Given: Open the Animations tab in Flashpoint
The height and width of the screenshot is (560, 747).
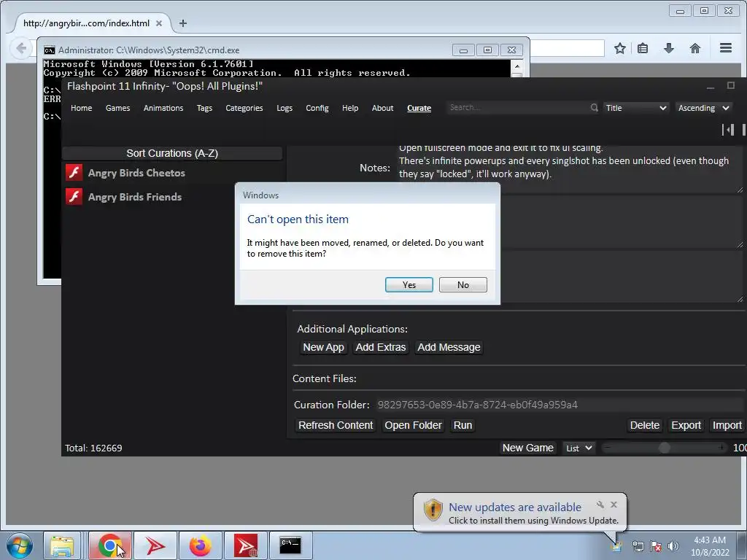Looking at the screenshot, I should (163, 108).
